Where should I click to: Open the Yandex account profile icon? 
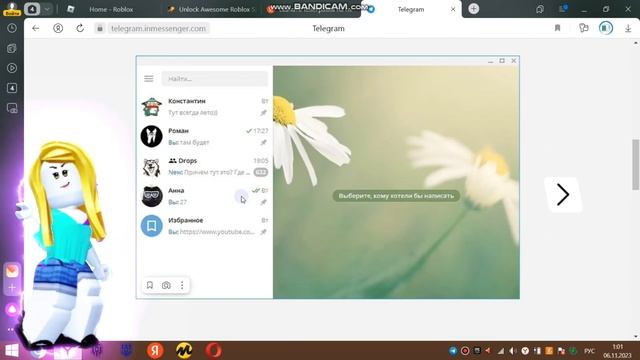tap(58, 28)
